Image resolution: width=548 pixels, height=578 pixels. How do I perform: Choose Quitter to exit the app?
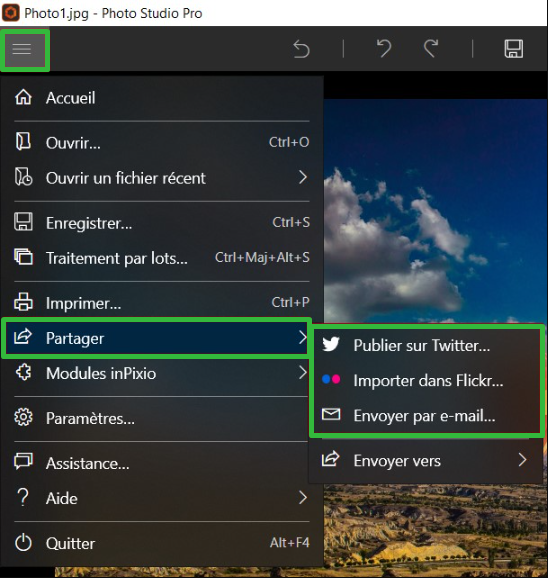[x=162, y=543]
